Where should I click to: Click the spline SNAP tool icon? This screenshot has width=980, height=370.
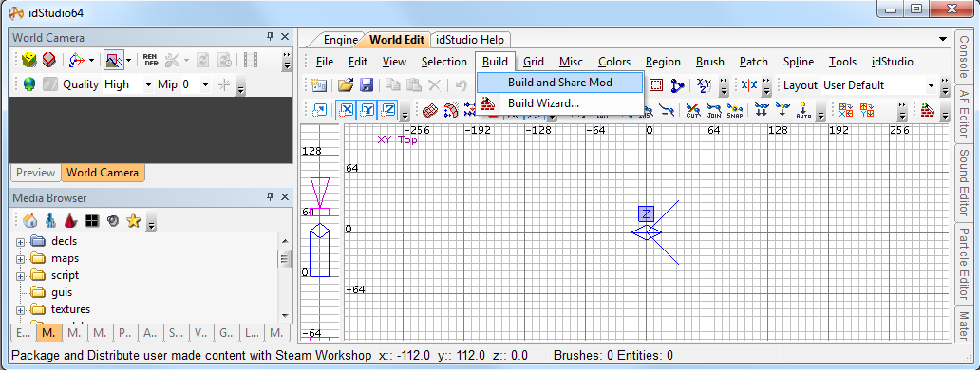[x=734, y=110]
